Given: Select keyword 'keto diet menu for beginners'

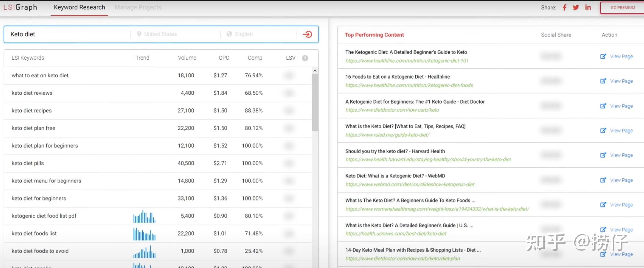Looking at the screenshot, I should tap(46, 181).
